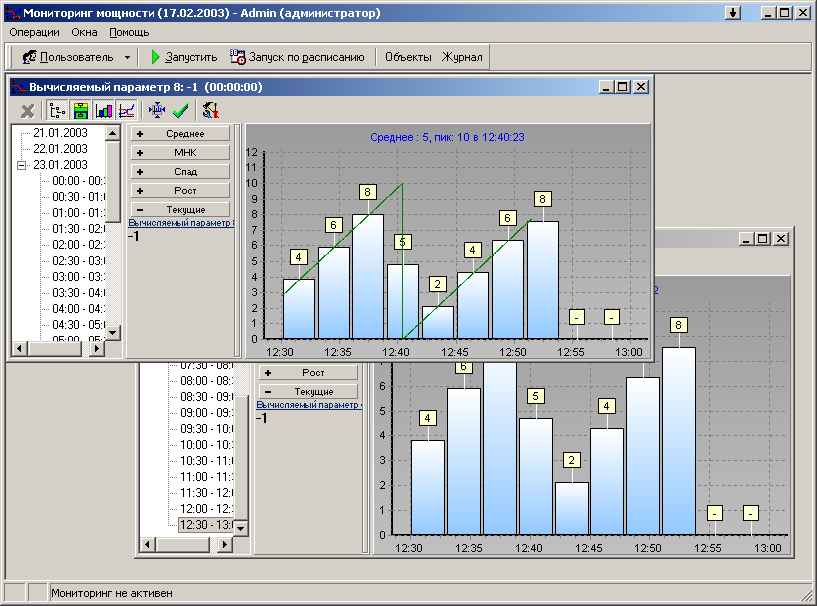Select the 21.01.2003 date in the tree
This screenshot has height=606, width=817.
[x=60, y=133]
